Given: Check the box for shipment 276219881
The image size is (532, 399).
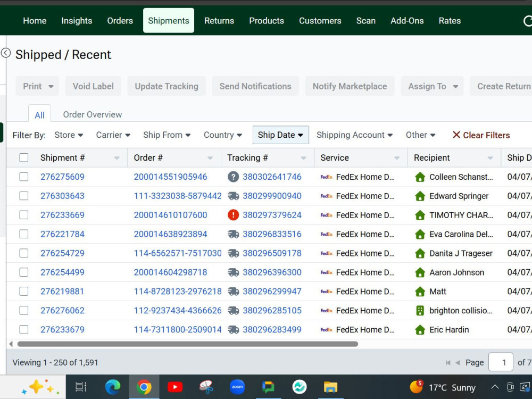Looking at the screenshot, I should (24, 291).
